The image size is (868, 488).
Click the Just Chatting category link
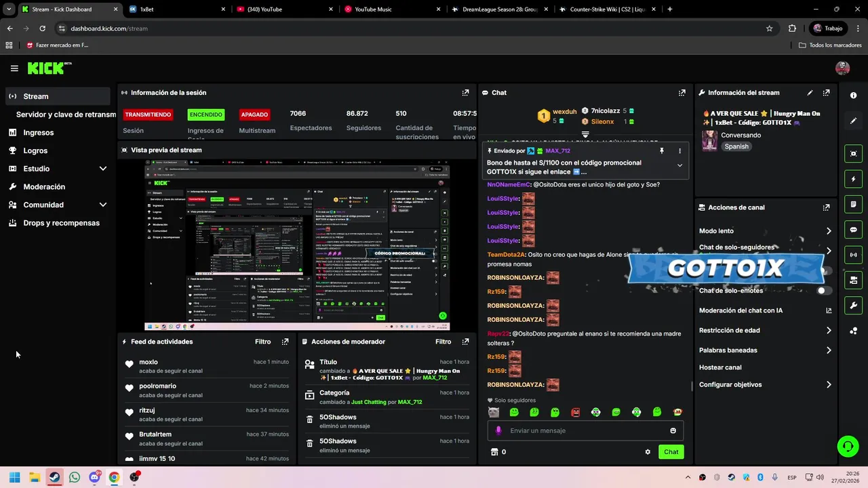coord(368,402)
